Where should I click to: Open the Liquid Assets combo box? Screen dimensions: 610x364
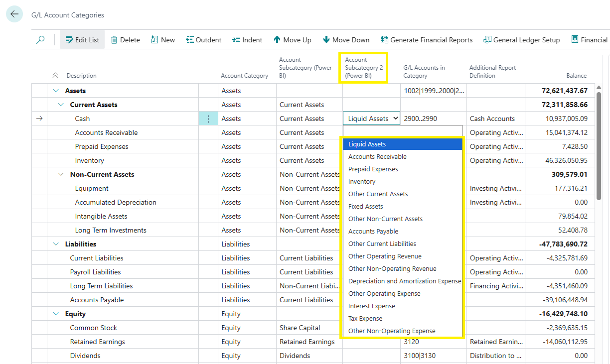(x=371, y=119)
